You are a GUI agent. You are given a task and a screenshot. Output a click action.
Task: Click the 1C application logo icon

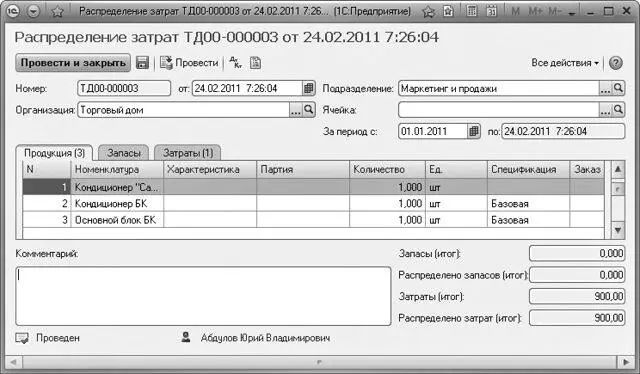tap(13, 11)
